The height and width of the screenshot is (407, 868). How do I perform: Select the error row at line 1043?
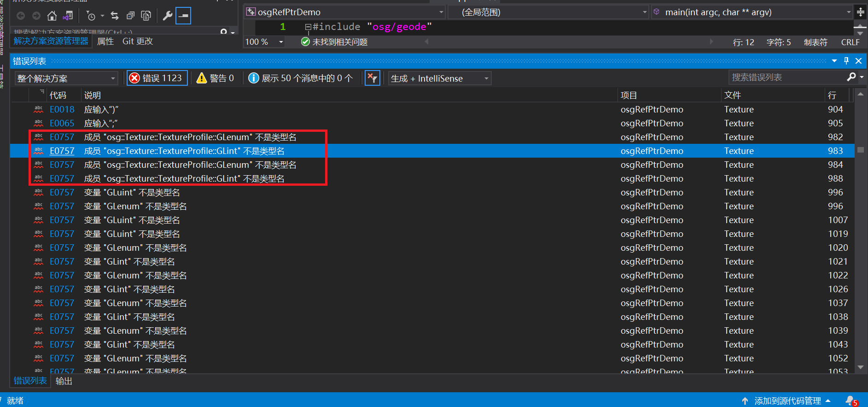coord(432,344)
